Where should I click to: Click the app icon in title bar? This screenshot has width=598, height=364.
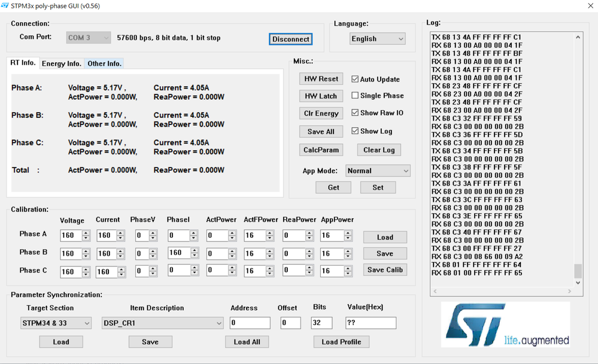[x=5, y=6]
